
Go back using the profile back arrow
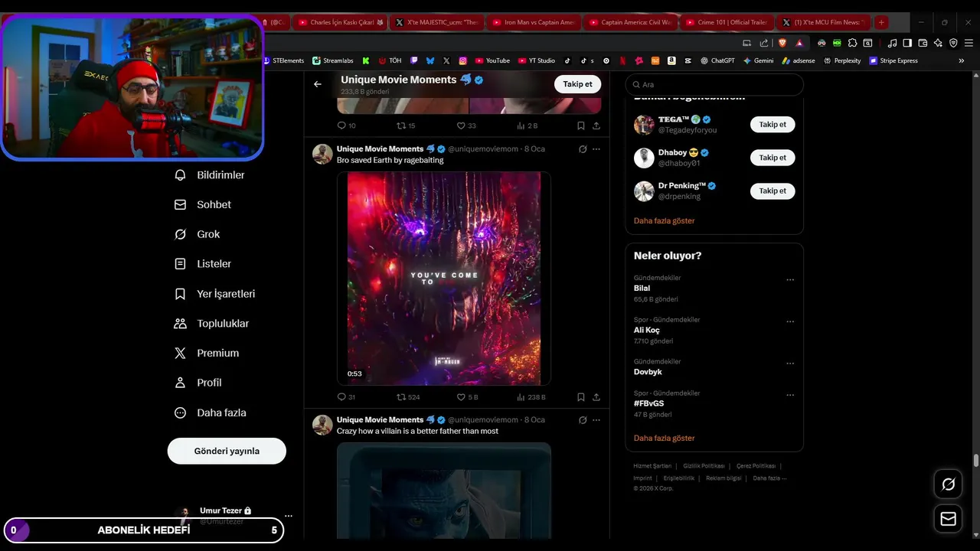pyautogui.click(x=318, y=84)
